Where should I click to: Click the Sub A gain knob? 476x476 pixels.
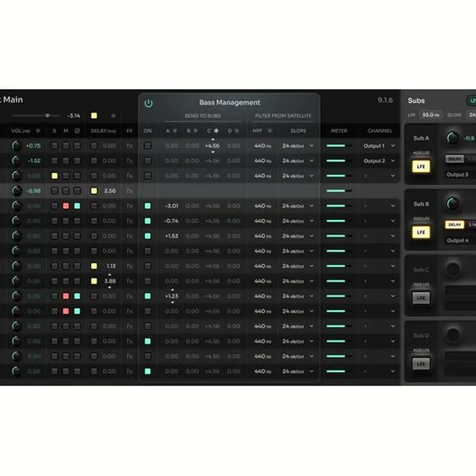453,138
